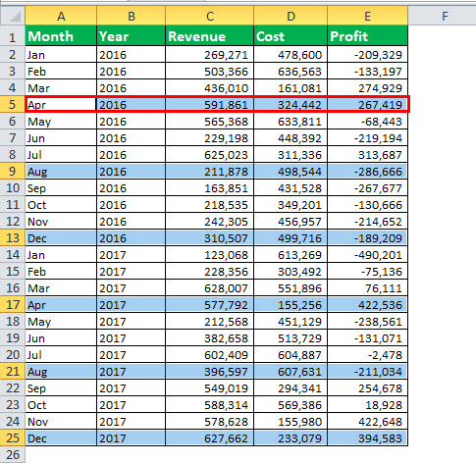Click cost value 498,544 for Aug 2016
This screenshot has height=463, width=476.
point(291,172)
